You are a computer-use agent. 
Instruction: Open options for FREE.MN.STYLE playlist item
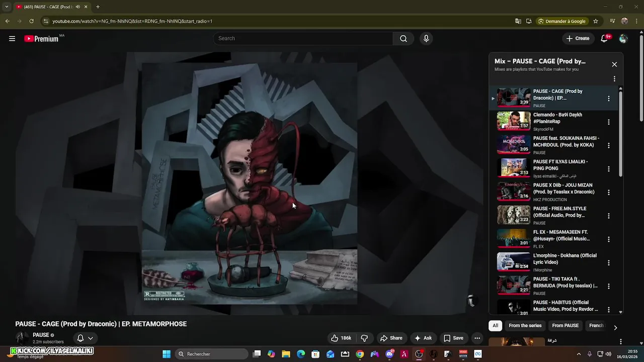tap(609, 216)
